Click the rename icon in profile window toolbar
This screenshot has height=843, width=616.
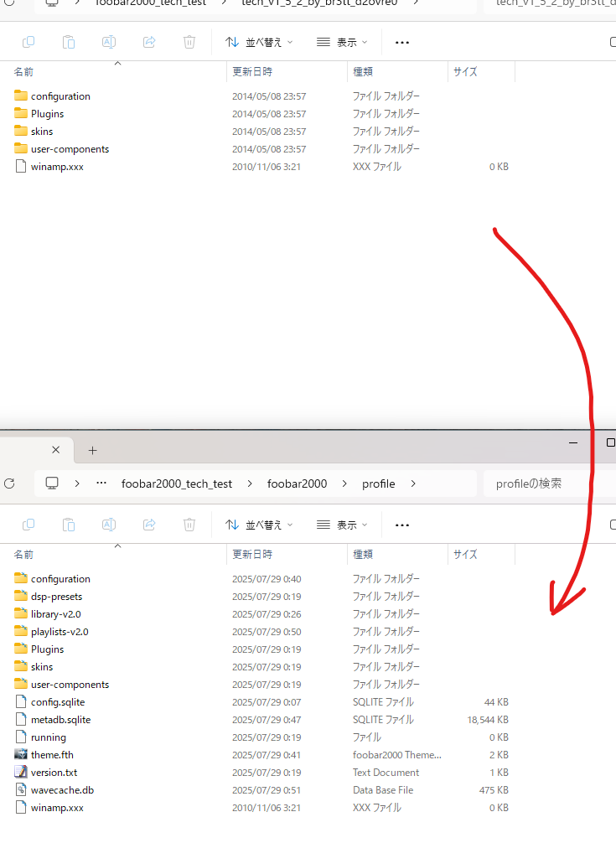click(109, 525)
